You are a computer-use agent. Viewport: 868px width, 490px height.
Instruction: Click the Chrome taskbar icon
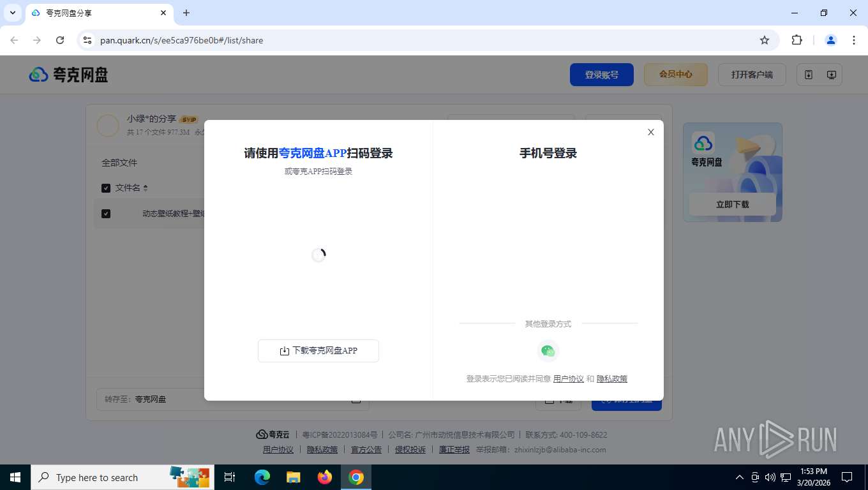356,477
